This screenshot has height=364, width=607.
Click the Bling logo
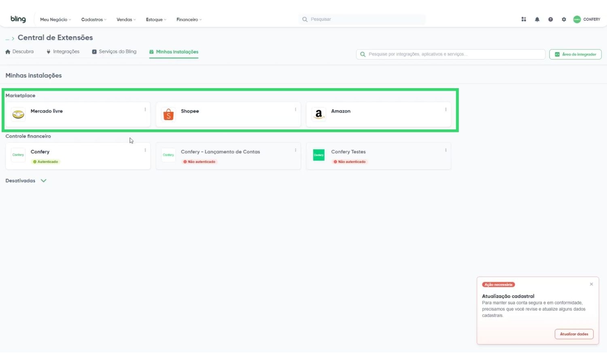(x=18, y=19)
